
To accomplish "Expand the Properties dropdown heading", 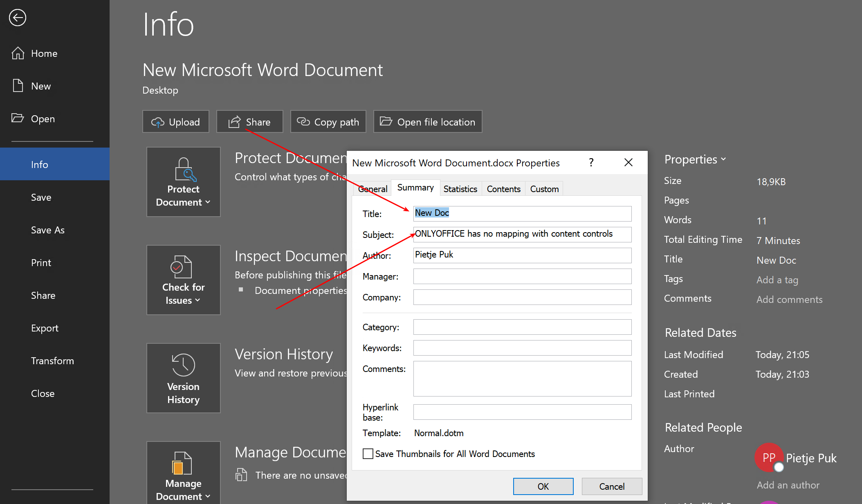I will (x=695, y=159).
